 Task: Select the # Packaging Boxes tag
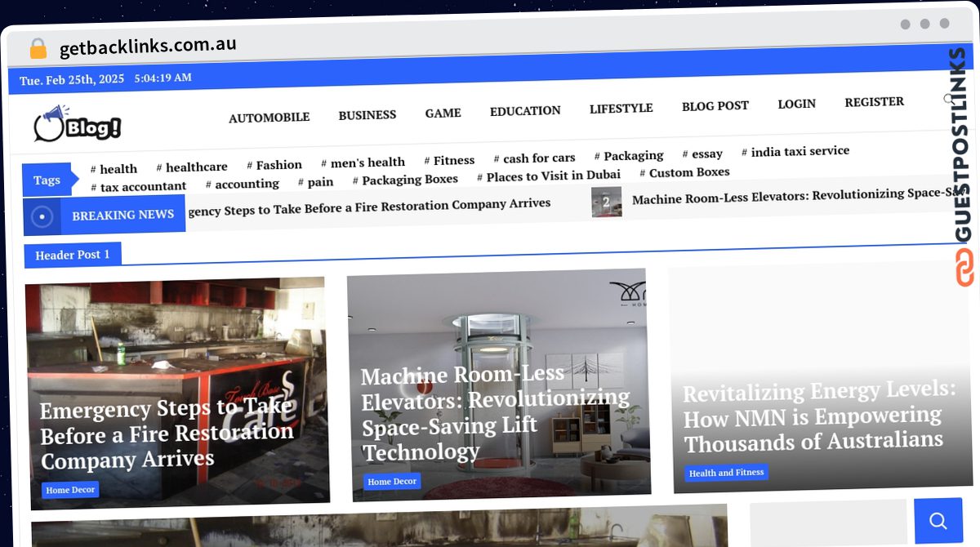coord(405,180)
